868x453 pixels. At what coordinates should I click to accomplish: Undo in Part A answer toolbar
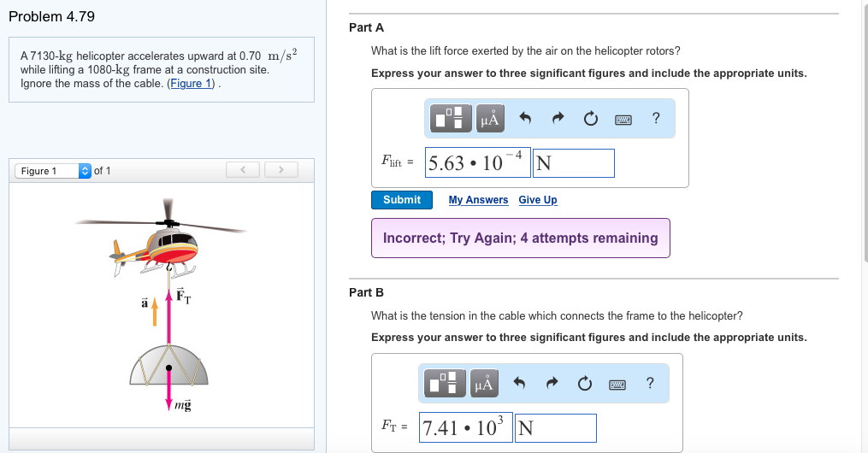[525, 118]
